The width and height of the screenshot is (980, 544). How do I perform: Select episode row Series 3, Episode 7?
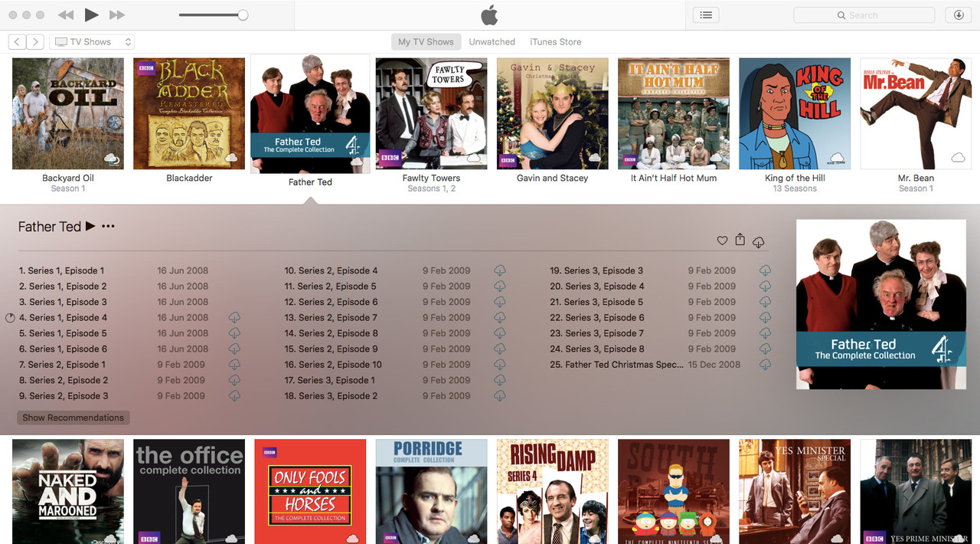pyautogui.click(x=661, y=333)
